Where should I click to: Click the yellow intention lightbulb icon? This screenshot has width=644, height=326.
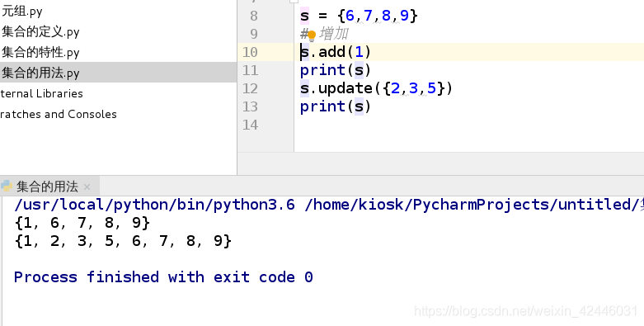(x=312, y=36)
